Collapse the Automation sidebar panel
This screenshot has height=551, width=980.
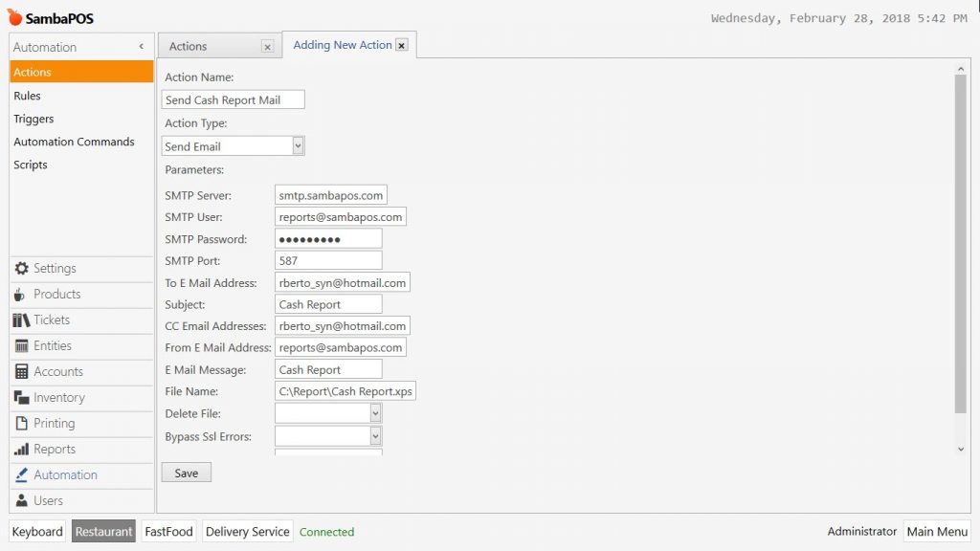coord(142,46)
